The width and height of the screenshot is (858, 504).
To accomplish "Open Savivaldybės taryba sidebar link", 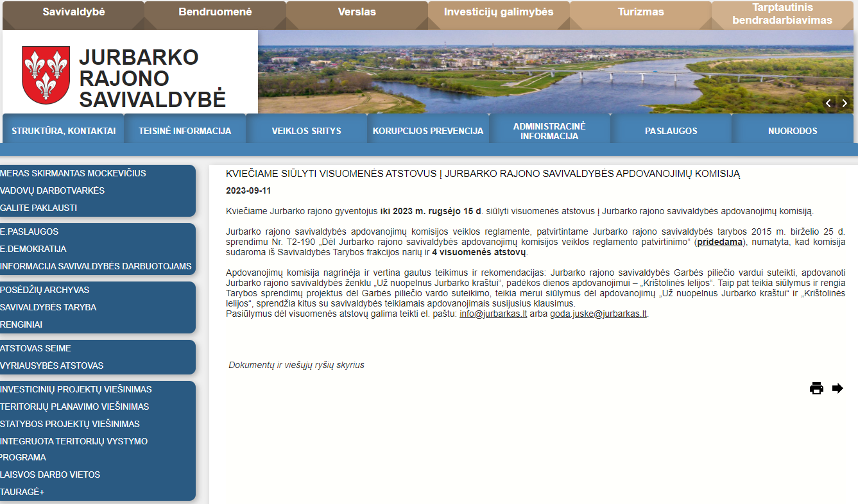I will point(48,307).
